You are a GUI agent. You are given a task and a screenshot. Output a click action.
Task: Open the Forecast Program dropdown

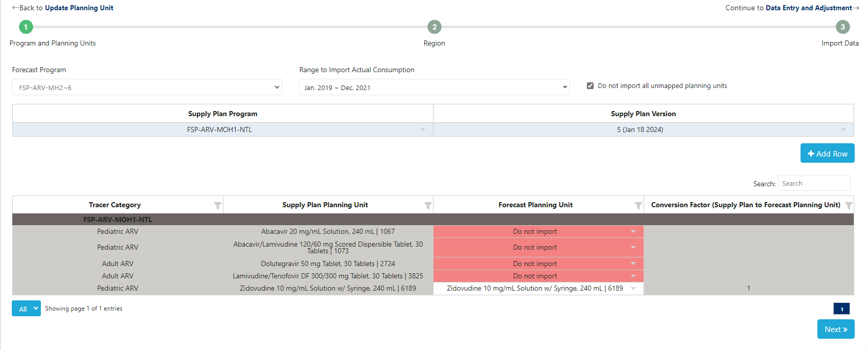coord(147,87)
